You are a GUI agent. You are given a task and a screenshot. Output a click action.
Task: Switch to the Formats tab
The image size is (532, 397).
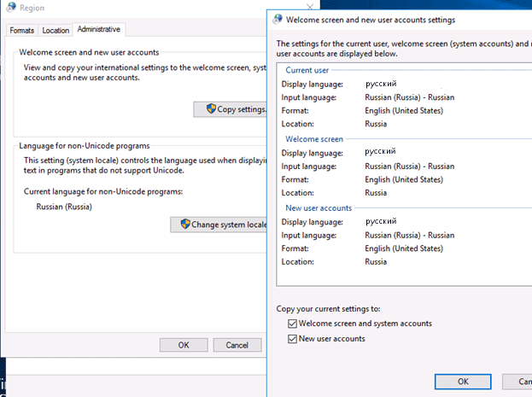tap(22, 31)
